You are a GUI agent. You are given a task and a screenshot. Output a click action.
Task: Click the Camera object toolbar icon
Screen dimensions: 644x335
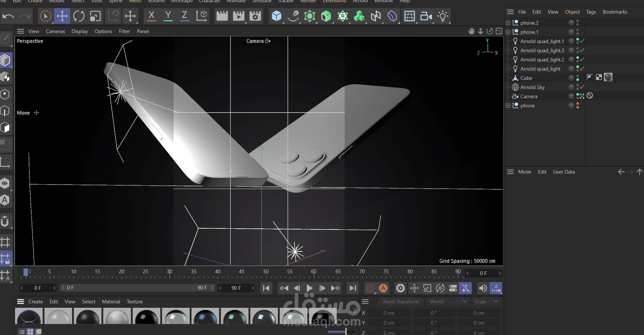coord(426,16)
